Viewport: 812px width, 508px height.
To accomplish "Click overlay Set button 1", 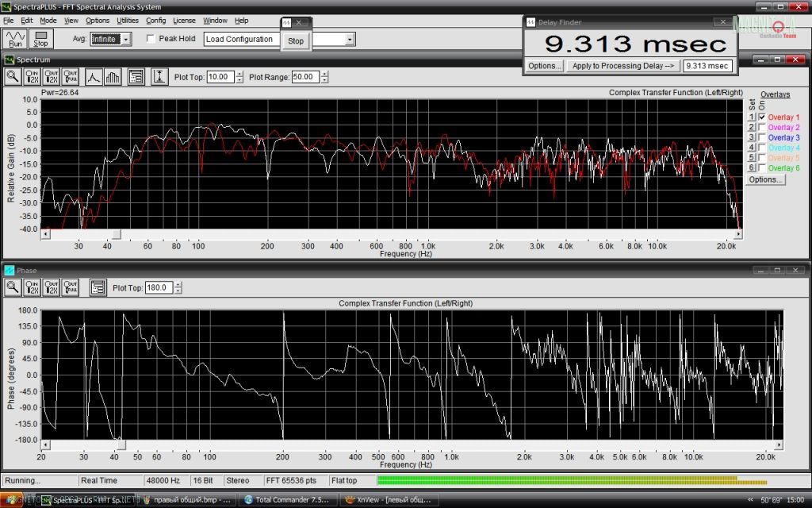I will point(752,117).
